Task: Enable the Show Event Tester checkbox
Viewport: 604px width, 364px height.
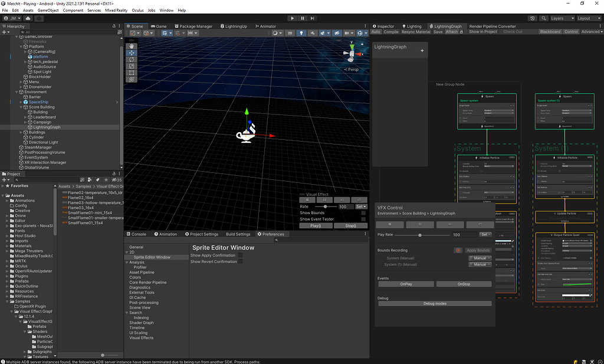Action: tap(363, 219)
